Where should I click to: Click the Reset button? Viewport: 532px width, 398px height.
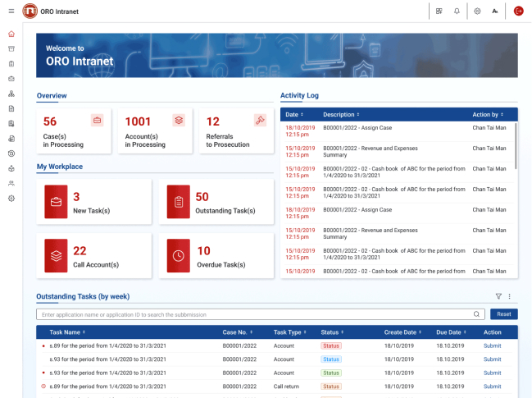pyautogui.click(x=503, y=314)
